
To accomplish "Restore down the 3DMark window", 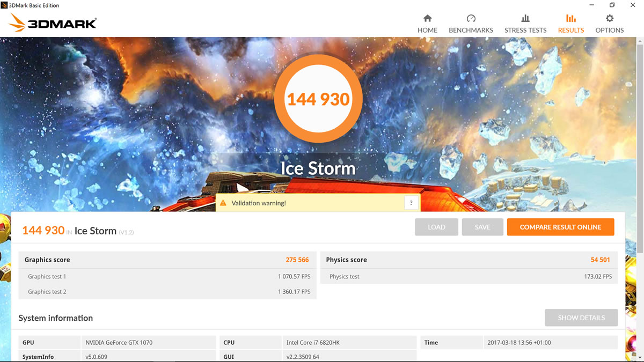I will pyautogui.click(x=612, y=5).
